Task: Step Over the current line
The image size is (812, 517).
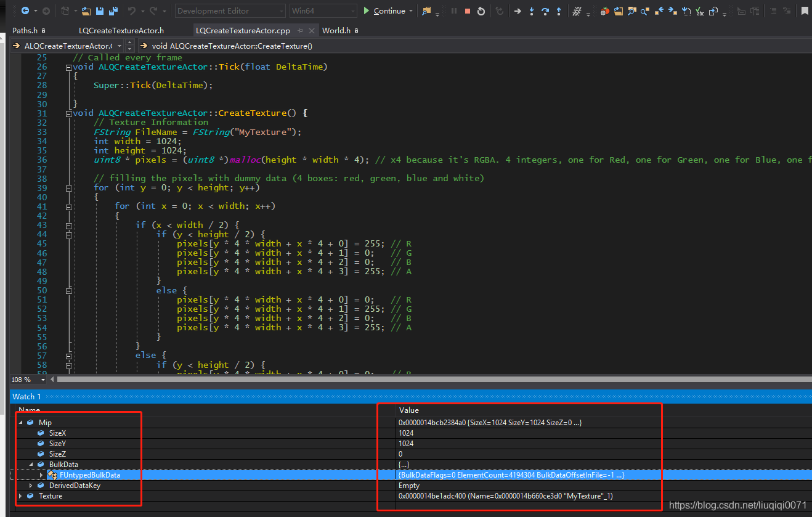Action: 545,11
